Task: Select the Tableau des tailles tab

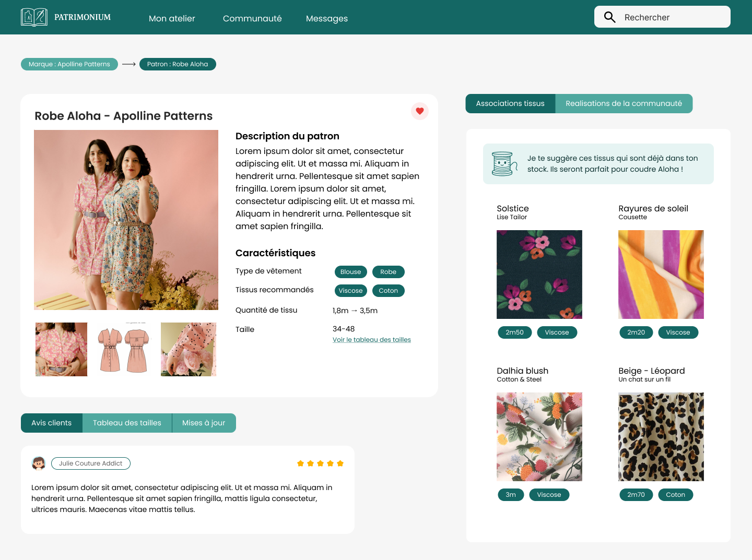Action: click(x=127, y=423)
